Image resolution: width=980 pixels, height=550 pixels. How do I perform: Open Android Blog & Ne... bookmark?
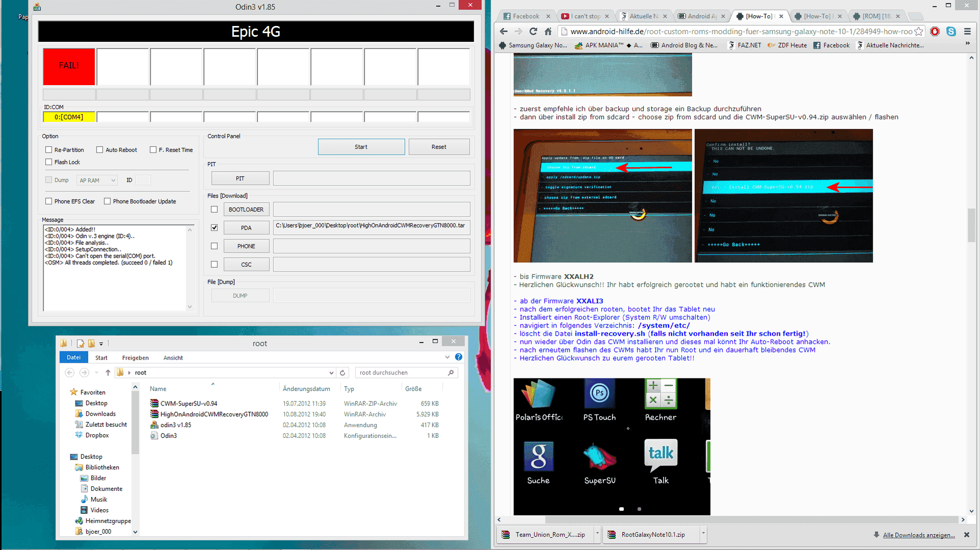684,45
